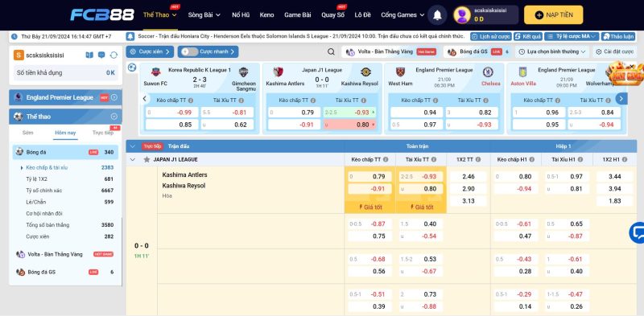This screenshot has width=644, height=316.
Task: Favorite the Japan J1 League star
Action: (147, 160)
